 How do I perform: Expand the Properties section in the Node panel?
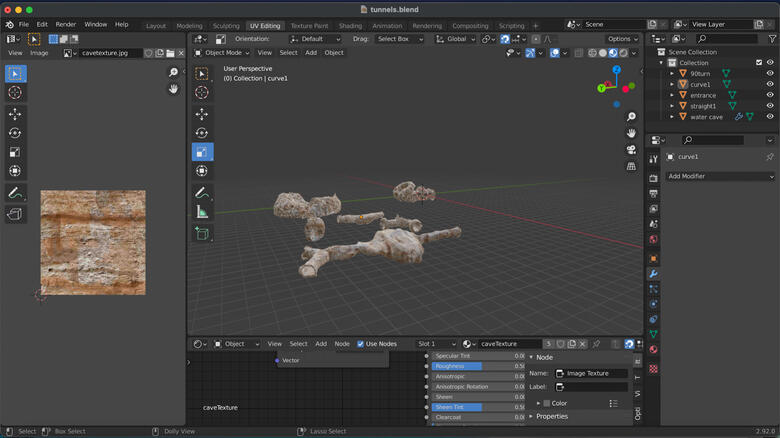(551, 416)
